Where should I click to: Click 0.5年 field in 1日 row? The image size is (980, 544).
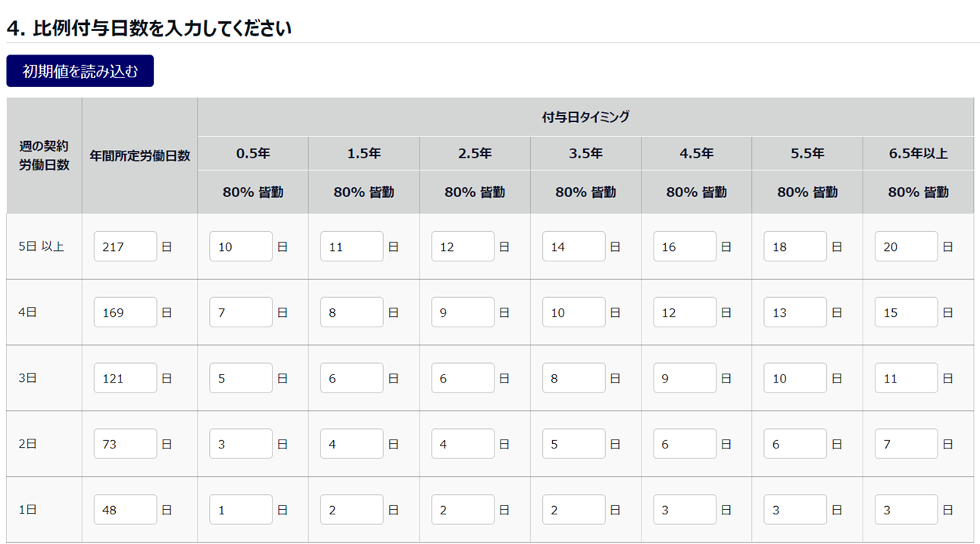(241, 510)
